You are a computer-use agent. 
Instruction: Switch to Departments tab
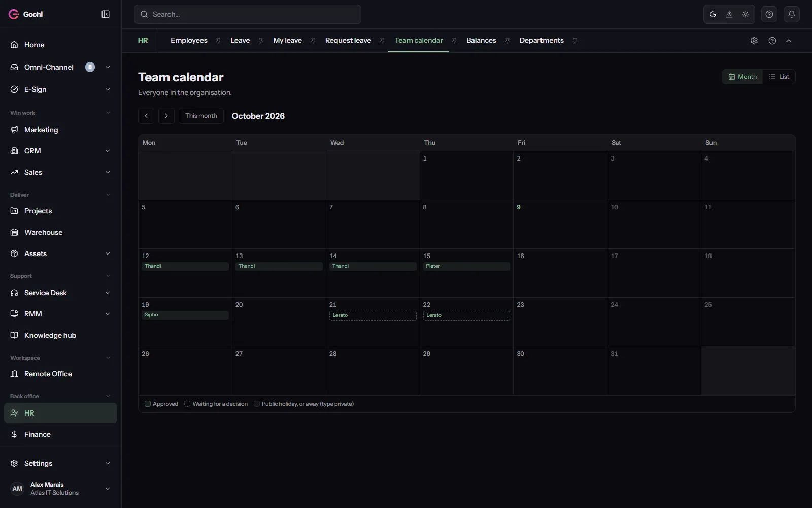point(542,41)
